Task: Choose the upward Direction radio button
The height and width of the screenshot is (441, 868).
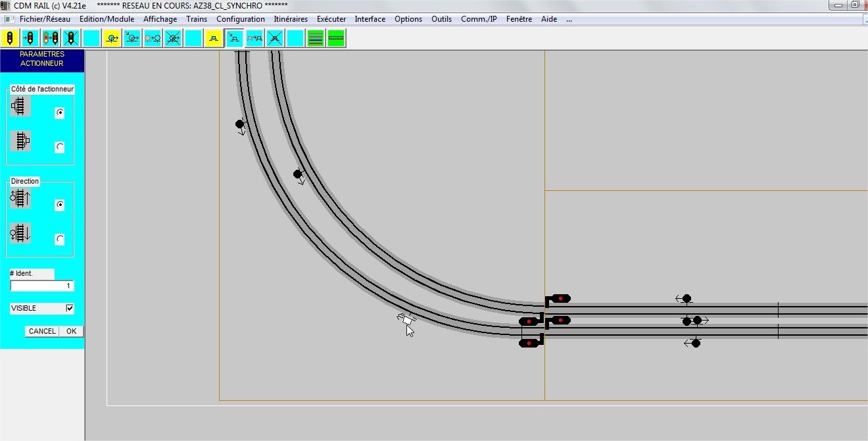Action: click(x=60, y=205)
